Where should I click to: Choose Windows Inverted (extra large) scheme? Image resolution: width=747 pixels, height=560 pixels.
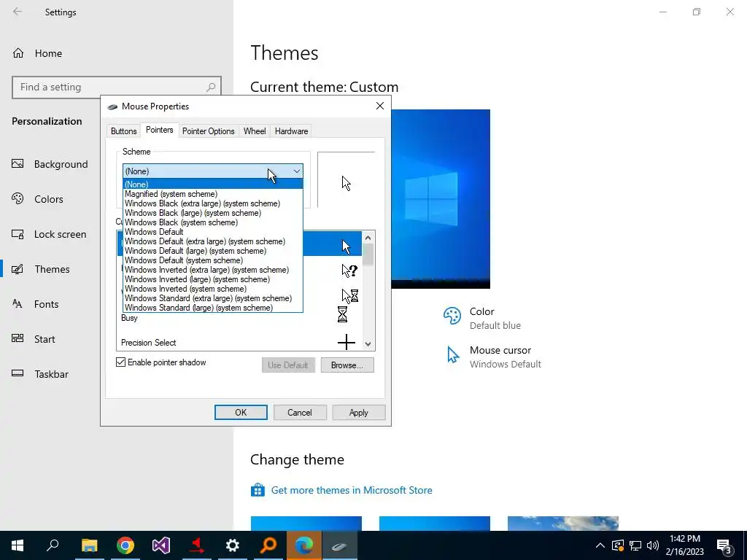click(x=213, y=270)
